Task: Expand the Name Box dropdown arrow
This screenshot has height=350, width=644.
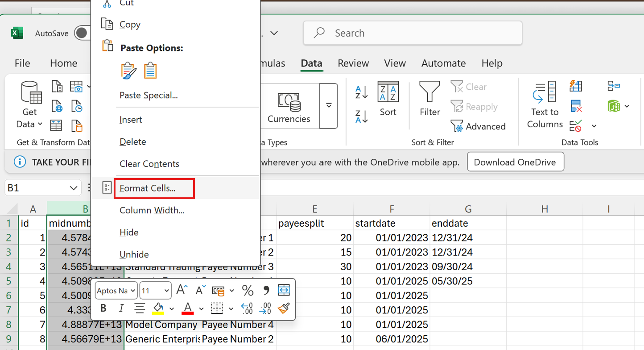Action: [74, 188]
